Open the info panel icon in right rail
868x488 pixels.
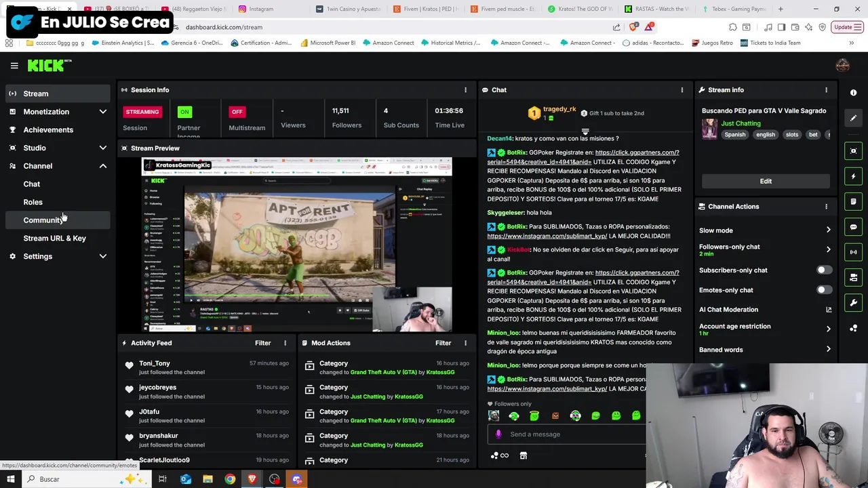(x=854, y=93)
